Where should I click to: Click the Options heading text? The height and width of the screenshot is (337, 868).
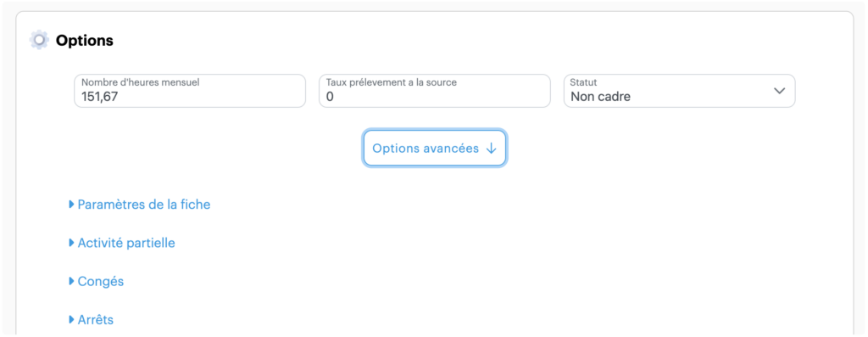[85, 41]
